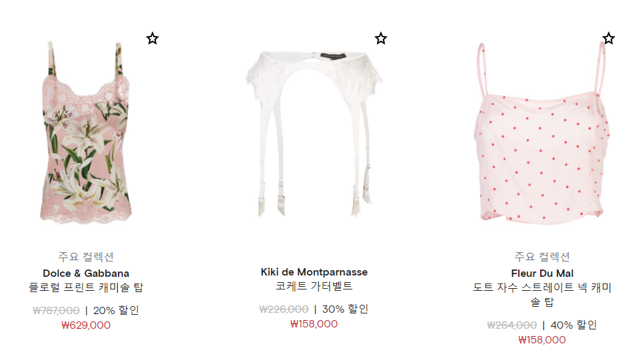Favorite the Kiki de Montparnasse garter belt star

point(381,39)
